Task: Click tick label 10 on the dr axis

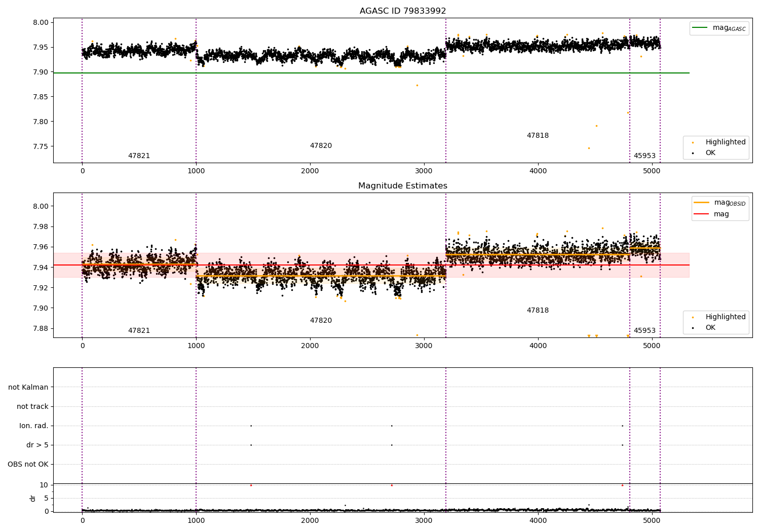Action: (x=44, y=485)
